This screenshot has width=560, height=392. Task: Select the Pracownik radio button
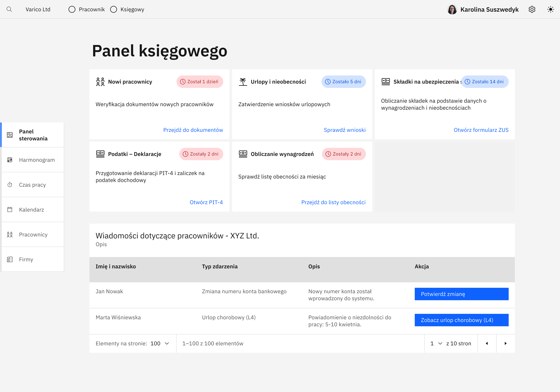tap(72, 9)
